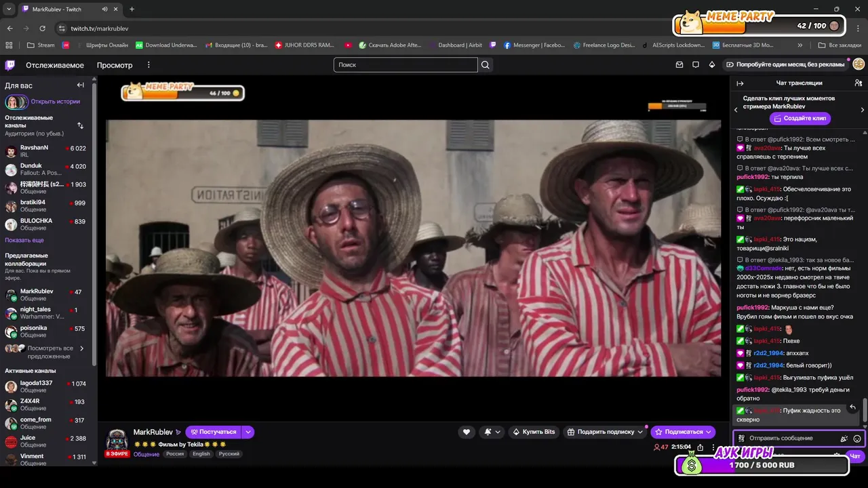Collapse the stream chat panel
Image resolution: width=868 pixels, height=488 pixels.
740,83
